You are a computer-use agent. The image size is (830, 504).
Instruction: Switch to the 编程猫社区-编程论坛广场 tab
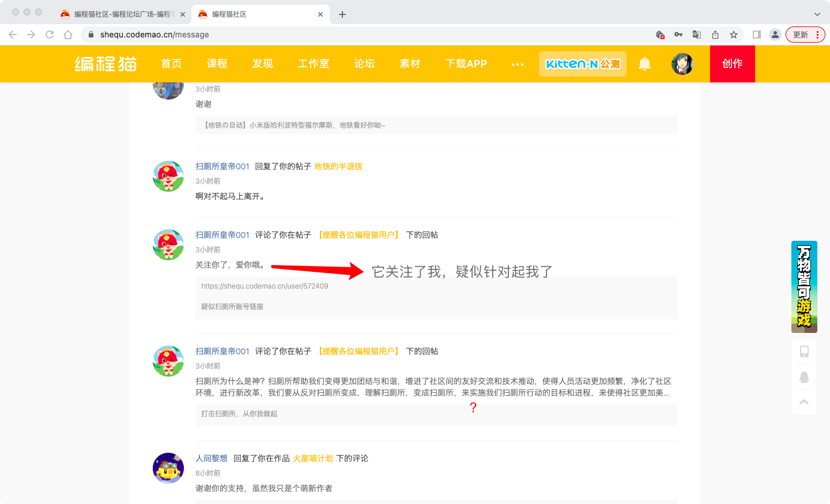click(122, 14)
